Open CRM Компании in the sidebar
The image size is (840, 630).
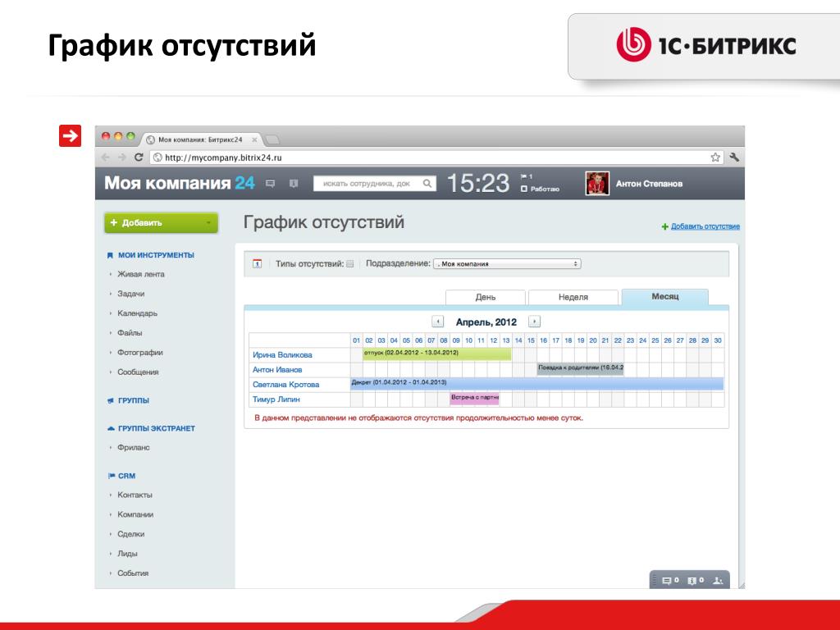pos(135,514)
